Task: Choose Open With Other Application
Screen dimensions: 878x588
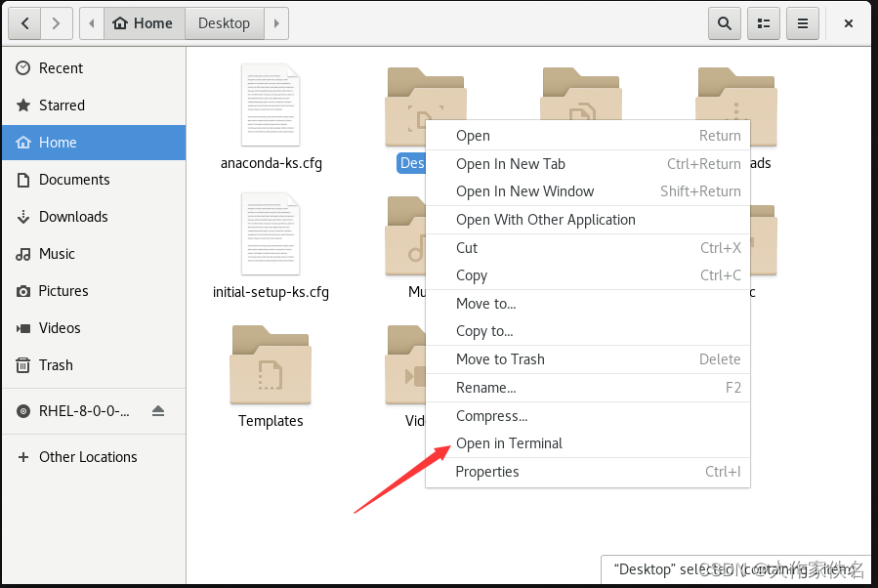Action: coord(588,220)
